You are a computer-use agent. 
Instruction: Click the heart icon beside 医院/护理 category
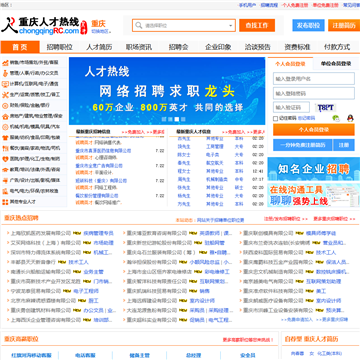click(x=5, y=159)
